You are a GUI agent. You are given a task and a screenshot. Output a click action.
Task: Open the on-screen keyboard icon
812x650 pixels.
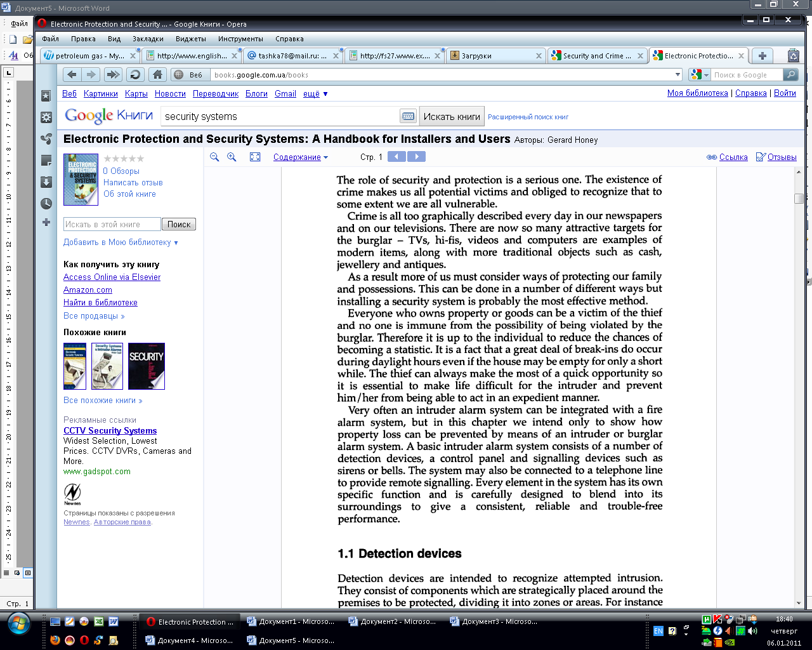pyautogui.click(x=409, y=116)
